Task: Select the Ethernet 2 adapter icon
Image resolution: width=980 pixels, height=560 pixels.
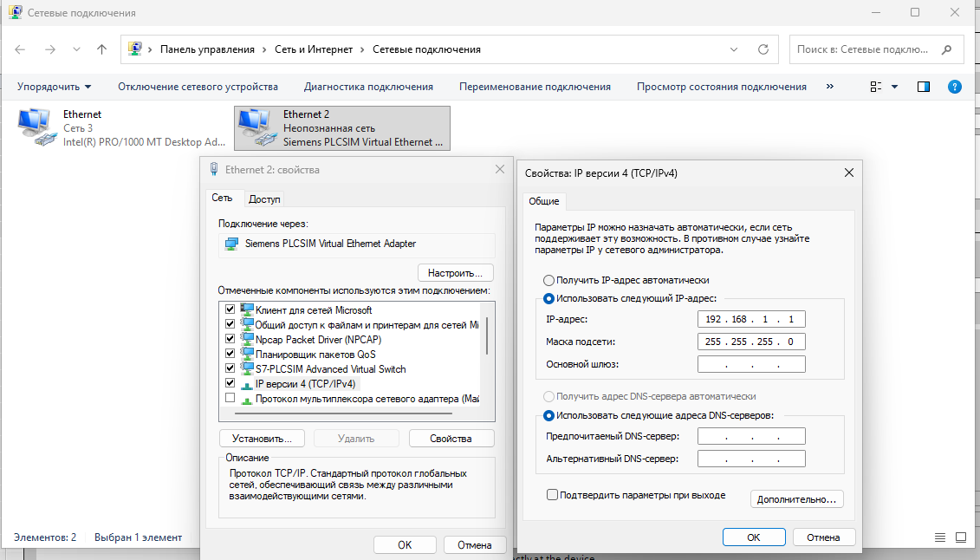Action: tap(256, 127)
